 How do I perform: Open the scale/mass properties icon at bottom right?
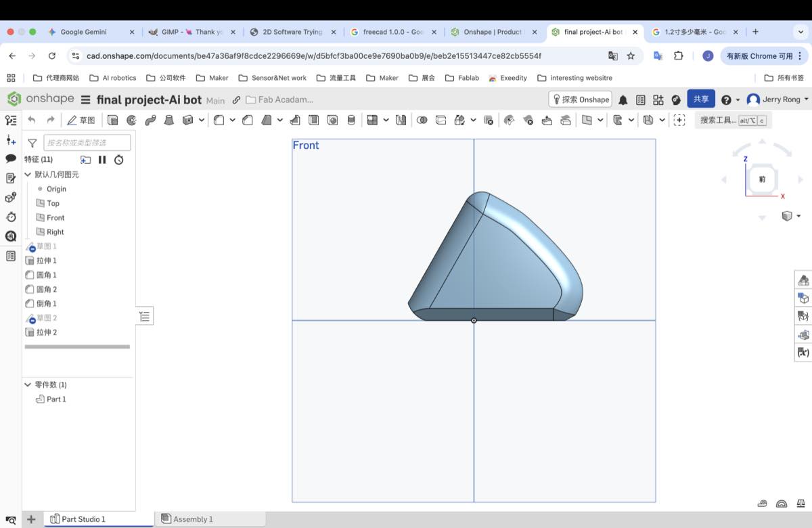click(x=800, y=504)
